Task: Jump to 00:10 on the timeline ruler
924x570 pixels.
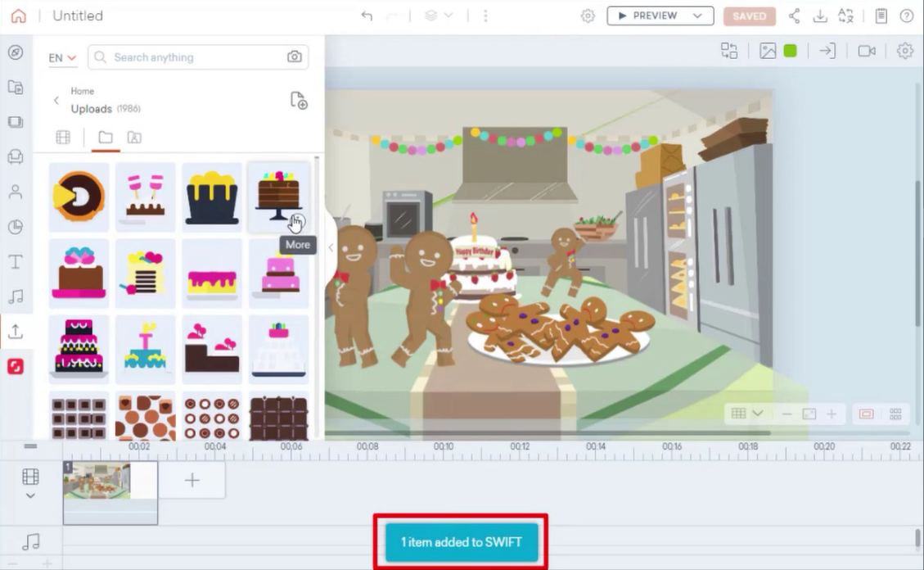Action: [443, 446]
